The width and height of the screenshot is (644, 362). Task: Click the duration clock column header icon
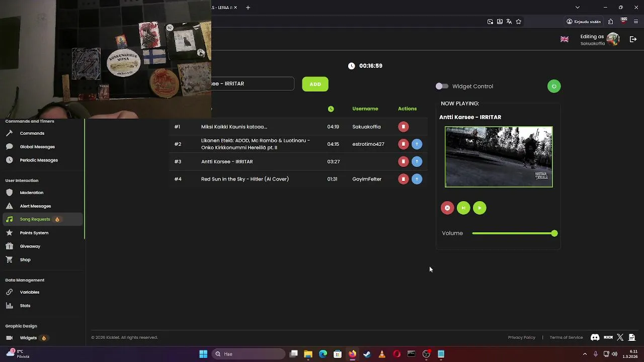[x=331, y=109]
